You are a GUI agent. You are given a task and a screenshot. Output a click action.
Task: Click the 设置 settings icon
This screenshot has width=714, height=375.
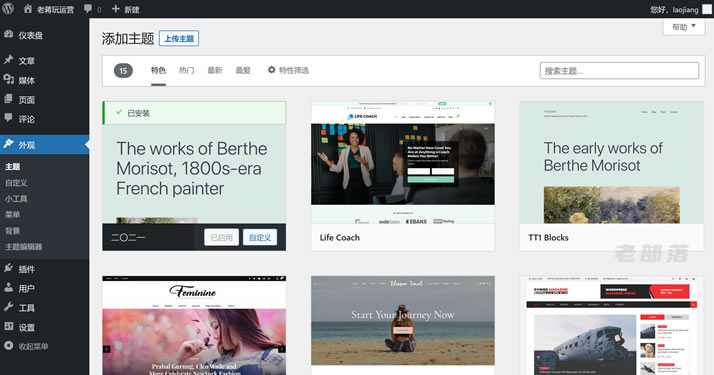[x=9, y=326]
